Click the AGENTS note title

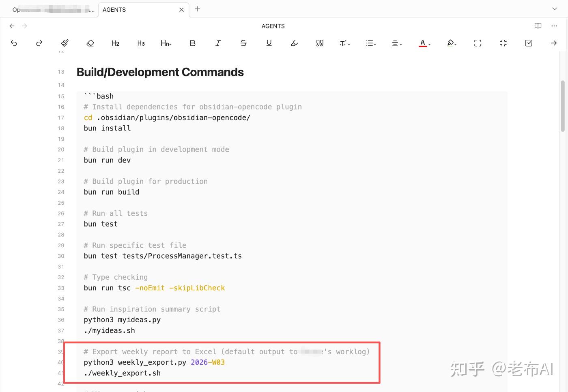[x=273, y=26]
